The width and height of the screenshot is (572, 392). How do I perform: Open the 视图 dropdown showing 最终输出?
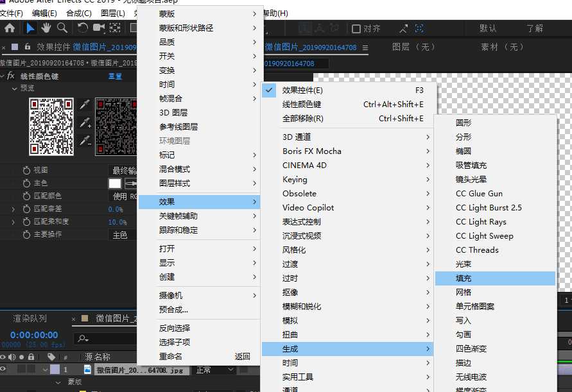(x=123, y=170)
